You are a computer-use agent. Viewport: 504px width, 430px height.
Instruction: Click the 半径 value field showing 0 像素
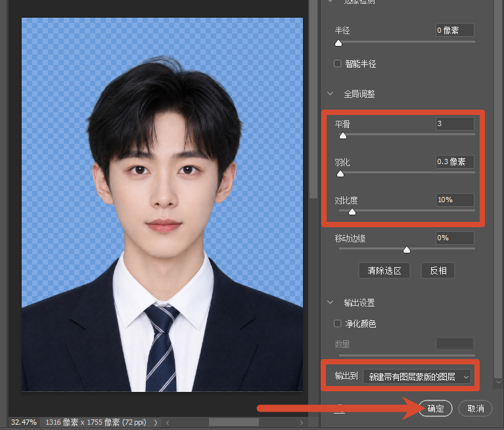(x=455, y=30)
